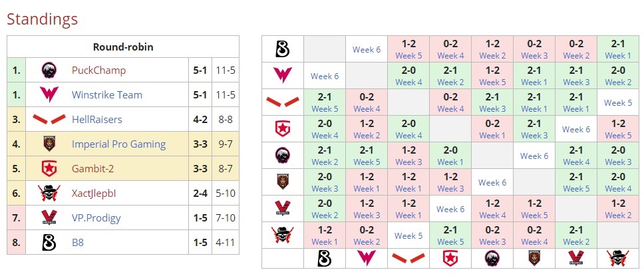Viewport: 644px width, 278px height.
Task: Open the VP.Prodigy team name link
Action: coord(98,218)
